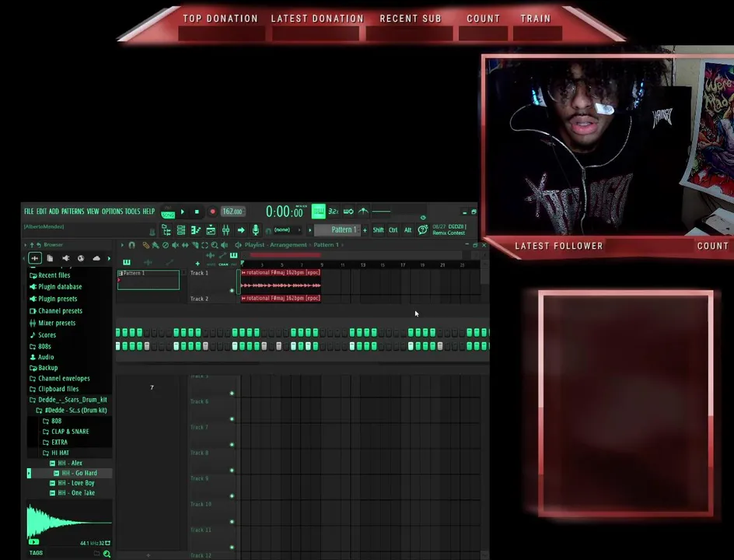Select the HH - One Take sample

point(72,493)
